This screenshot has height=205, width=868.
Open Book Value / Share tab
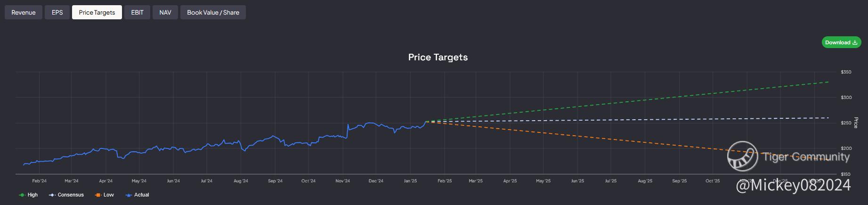tap(213, 13)
